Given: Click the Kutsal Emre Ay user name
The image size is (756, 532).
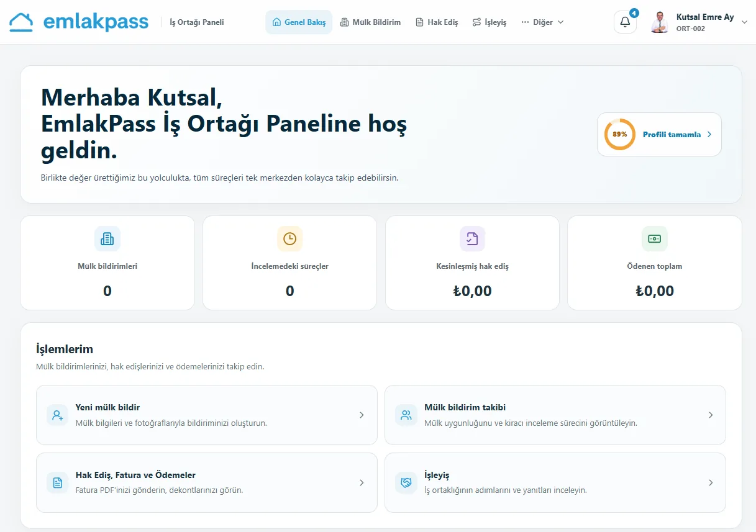Looking at the screenshot, I should [x=705, y=17].
